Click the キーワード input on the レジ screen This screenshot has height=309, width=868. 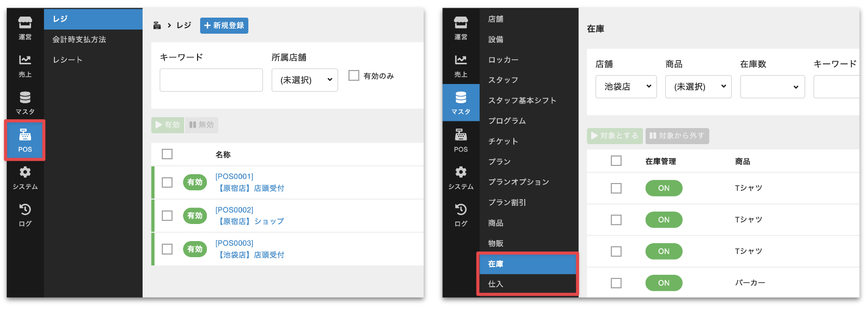pyautogui.click(x=211, y=80)
